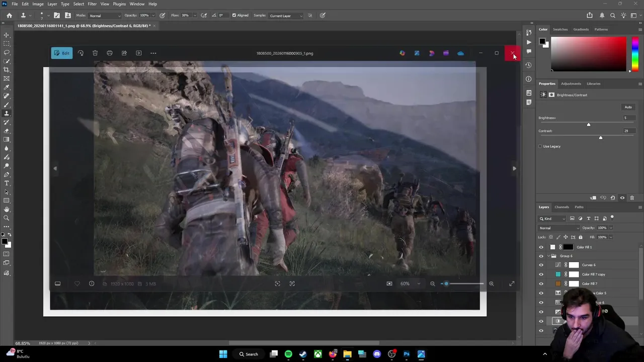The image size is (644, 362).
Task: Hide the Curves 6 layer
Action: pos(541,265)
